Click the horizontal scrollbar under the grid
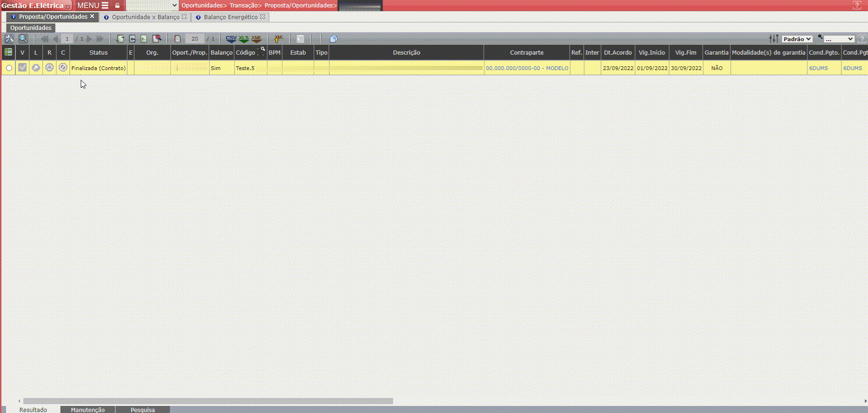The image size is (868, 413). pos(208,401)
